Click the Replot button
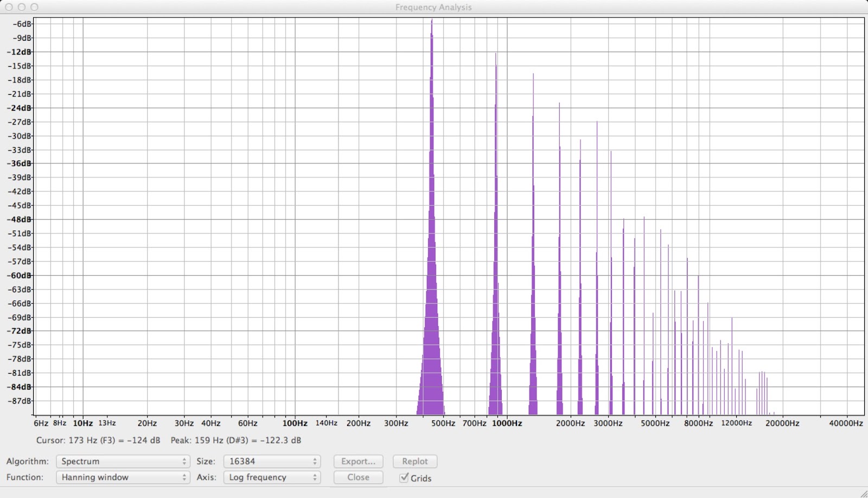 pos(415,461)
